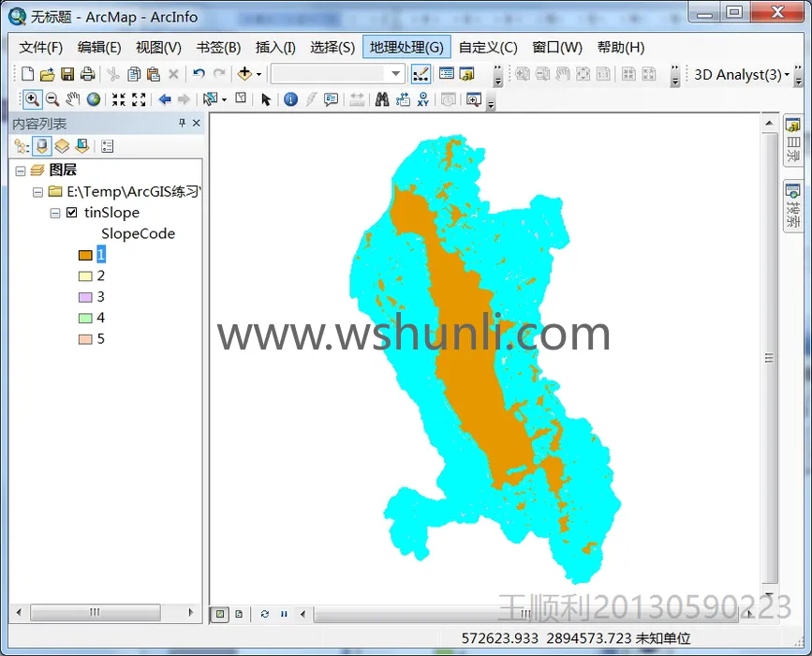Click the Add Data plus icon
This screenshot has width=812, height=656.
(244, 74)
